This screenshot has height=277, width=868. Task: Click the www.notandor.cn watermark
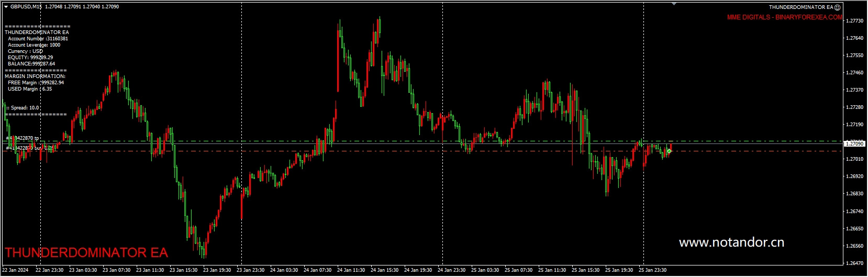click(731, 242)
